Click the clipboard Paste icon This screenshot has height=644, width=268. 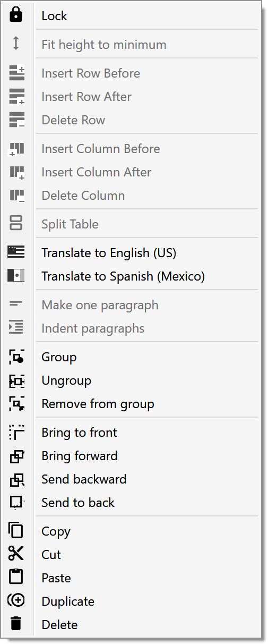pos(16,577)
